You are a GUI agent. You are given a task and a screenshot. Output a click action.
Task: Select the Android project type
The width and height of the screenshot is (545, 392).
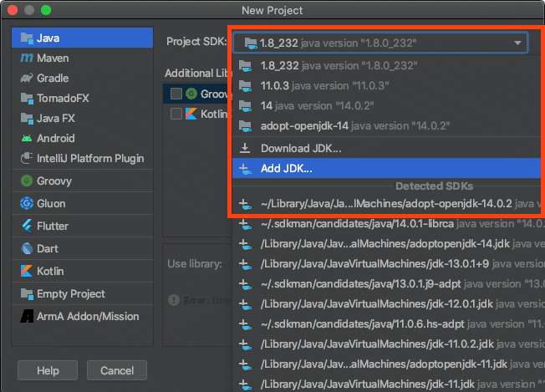82,138
